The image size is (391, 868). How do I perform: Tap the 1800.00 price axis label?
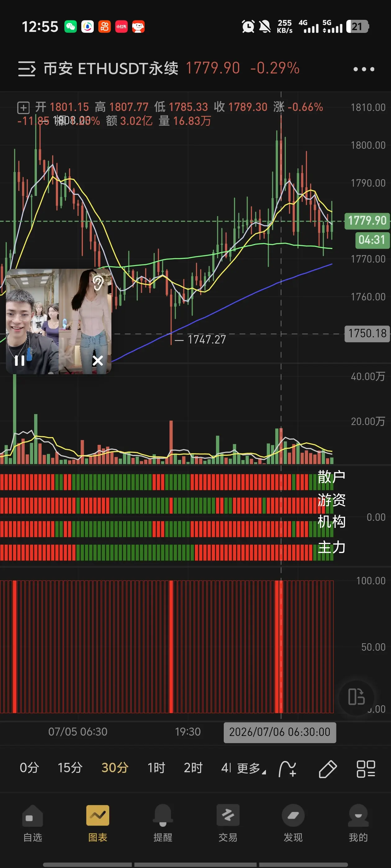[368, 145]
